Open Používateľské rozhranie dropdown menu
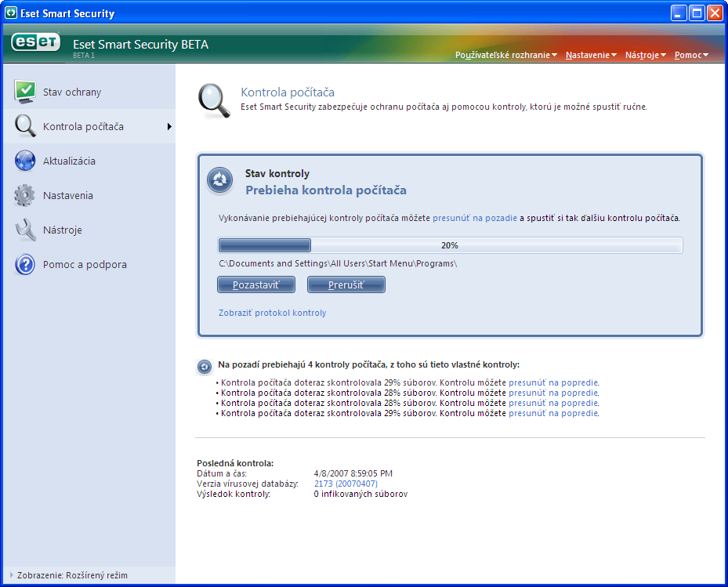Viewport: 728px width, 587px height. pyautogui.click(x=505, y=55)
